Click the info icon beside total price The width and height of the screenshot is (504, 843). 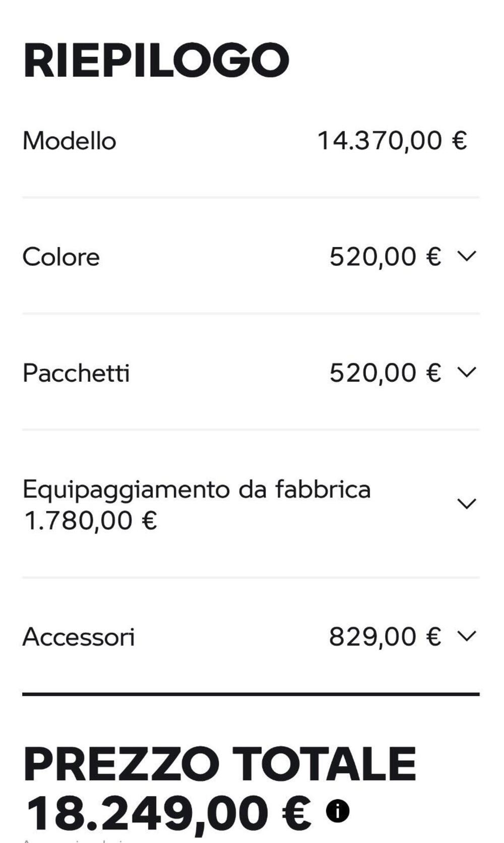tap(338, 811)
